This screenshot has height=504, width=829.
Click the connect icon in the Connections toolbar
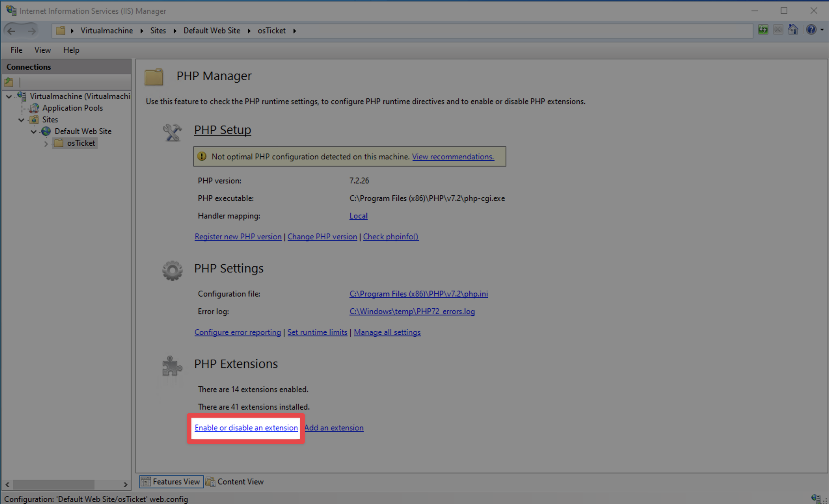(9, 82)
